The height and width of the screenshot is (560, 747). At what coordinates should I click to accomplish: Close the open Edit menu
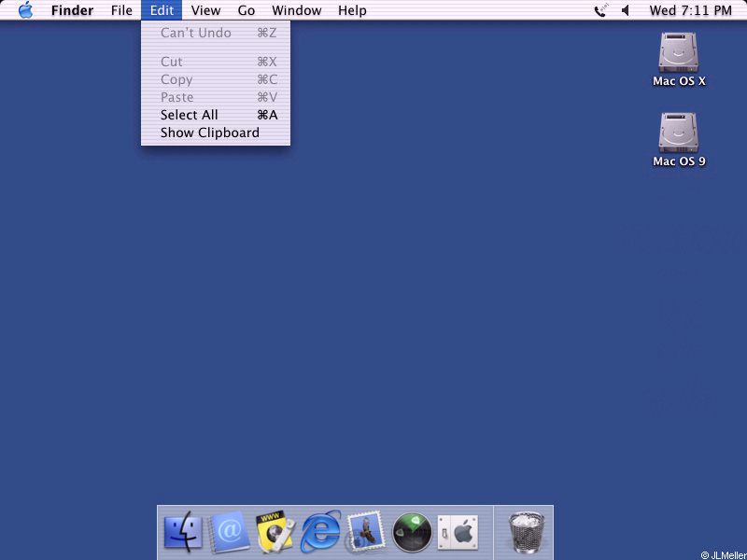162,10
